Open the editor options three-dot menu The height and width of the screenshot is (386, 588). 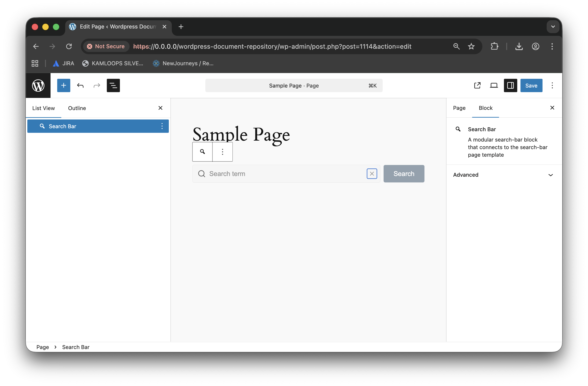pos(552,85)
